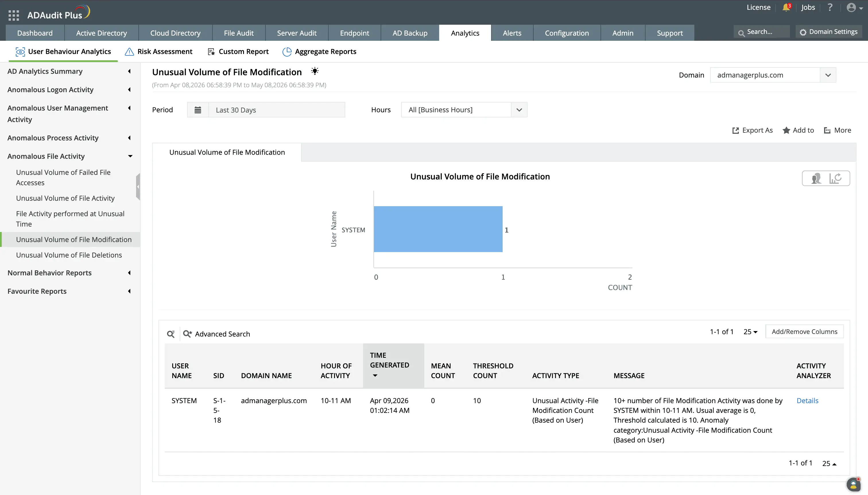This screenshot has height=495, width=868.
Task: Switch to the Alerts tab
Action: point(512,33)
